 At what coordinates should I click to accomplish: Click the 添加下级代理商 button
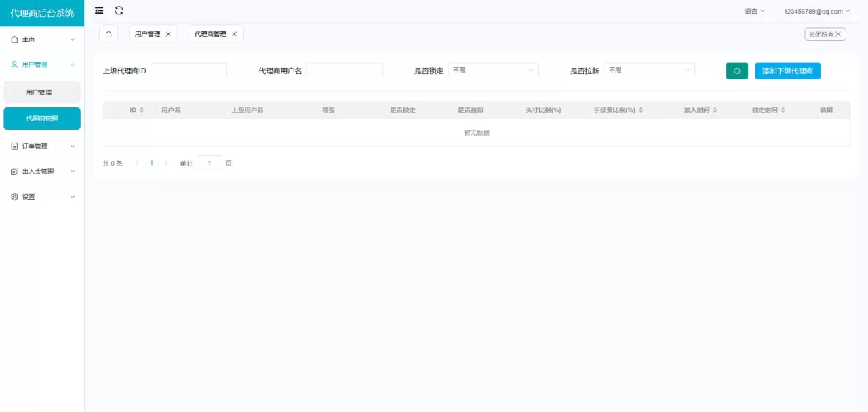click(x=787, y=70)
